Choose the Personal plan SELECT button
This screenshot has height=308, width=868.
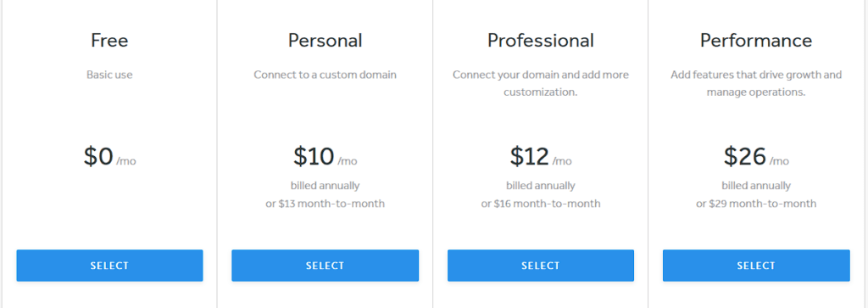point(325,266)
